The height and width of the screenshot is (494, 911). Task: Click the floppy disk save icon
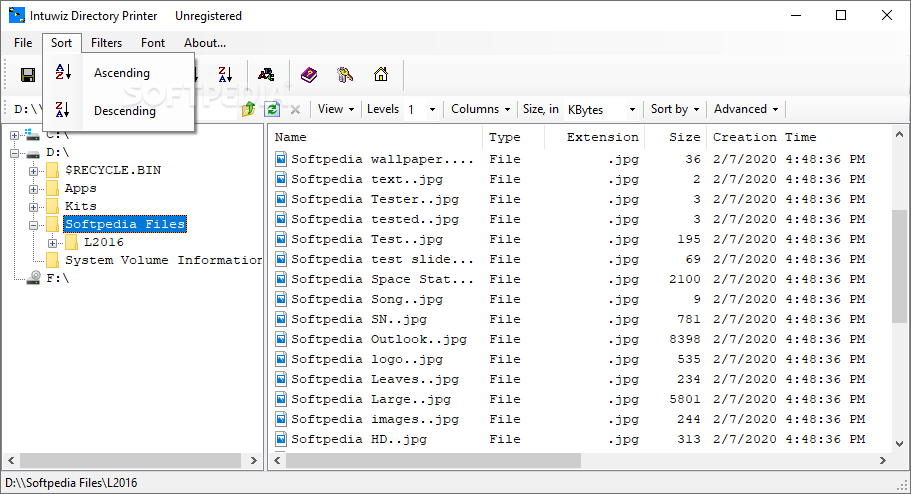27,75
